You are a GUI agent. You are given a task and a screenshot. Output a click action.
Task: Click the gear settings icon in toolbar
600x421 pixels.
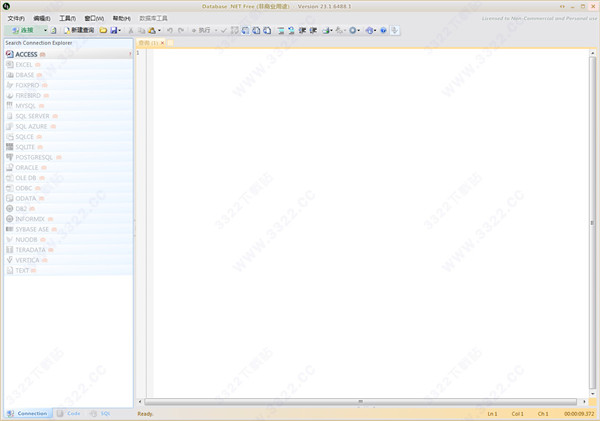point(352,30)
